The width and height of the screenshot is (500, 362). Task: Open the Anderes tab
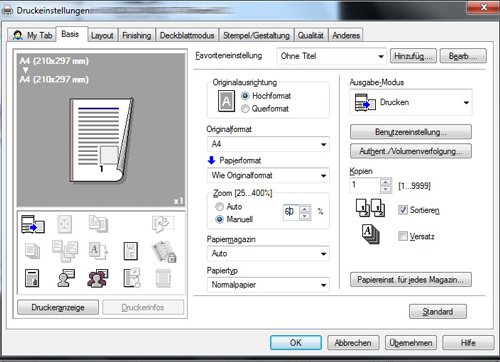(x=346, y=35)
